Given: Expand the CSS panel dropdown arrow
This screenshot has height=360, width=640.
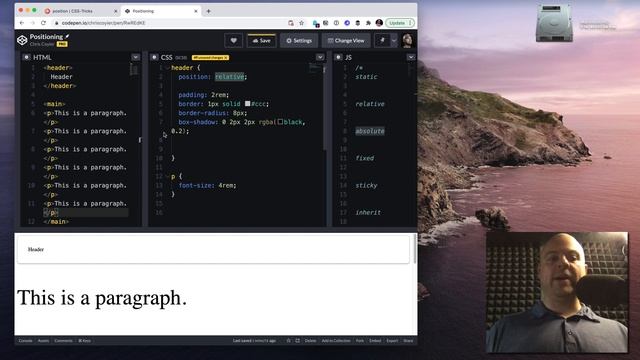Looking at the screenshot, I should (320, 58).
